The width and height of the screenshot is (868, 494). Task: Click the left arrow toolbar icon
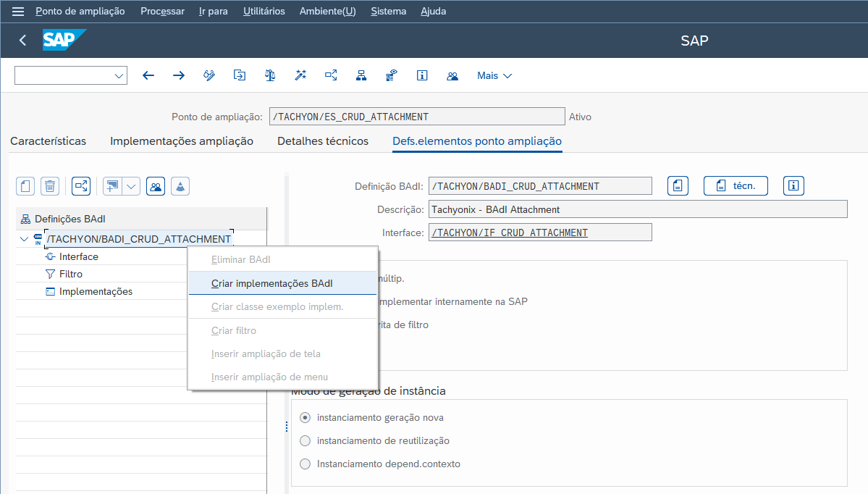tap(148, 75)
